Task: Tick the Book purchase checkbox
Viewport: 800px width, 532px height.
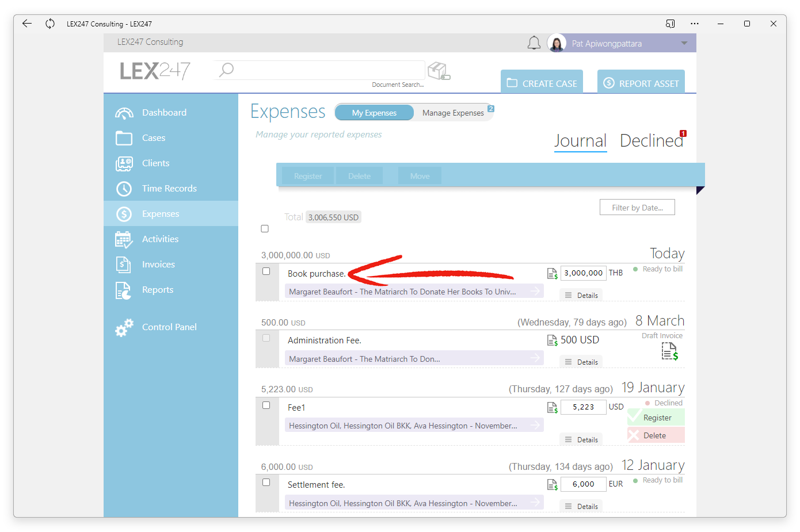Action: [266, 271]
